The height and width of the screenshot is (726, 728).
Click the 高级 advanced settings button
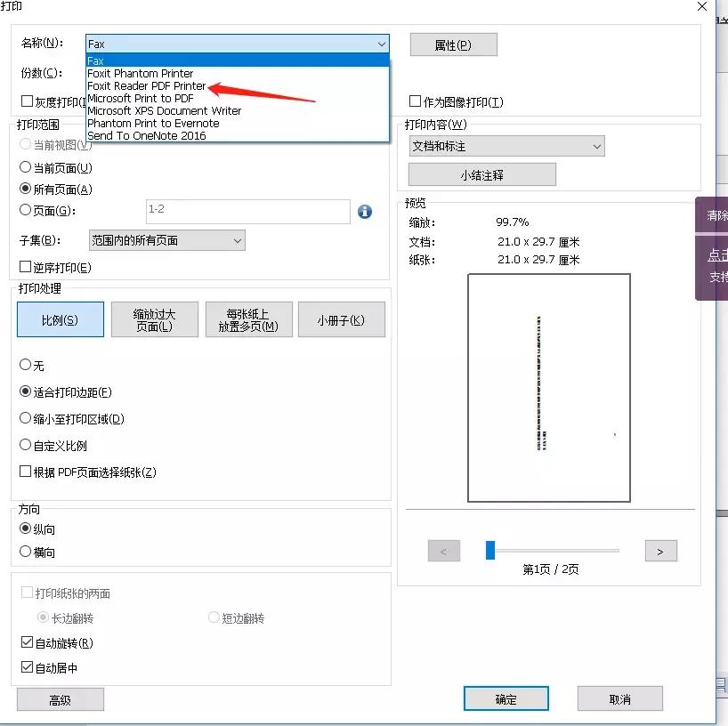tap(60, 698)
